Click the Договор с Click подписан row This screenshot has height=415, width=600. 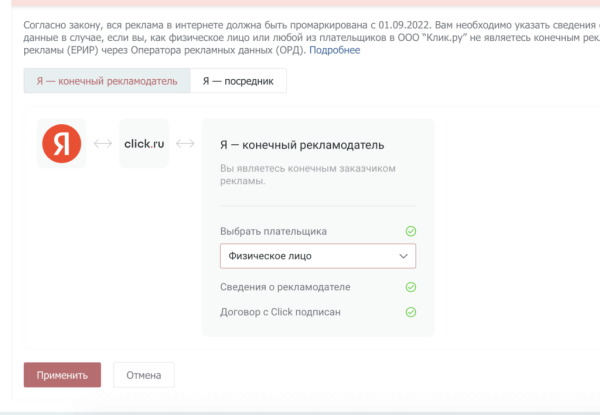pyautogui.click(x=290, y=312)
